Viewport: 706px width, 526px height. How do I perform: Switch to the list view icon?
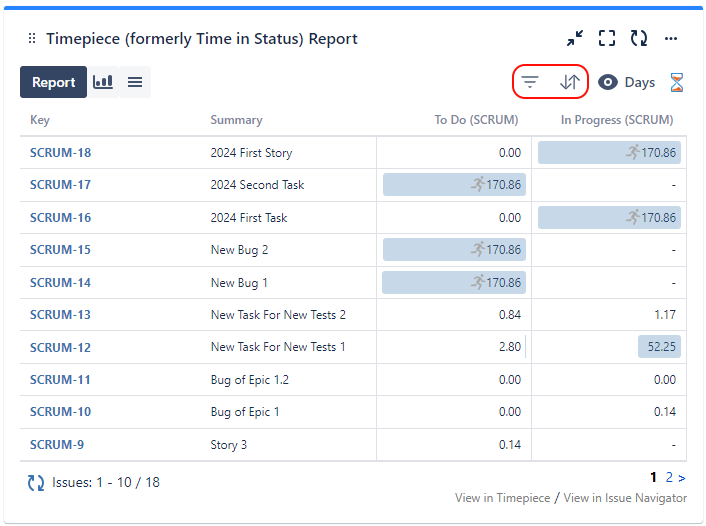tap(135, 82)
